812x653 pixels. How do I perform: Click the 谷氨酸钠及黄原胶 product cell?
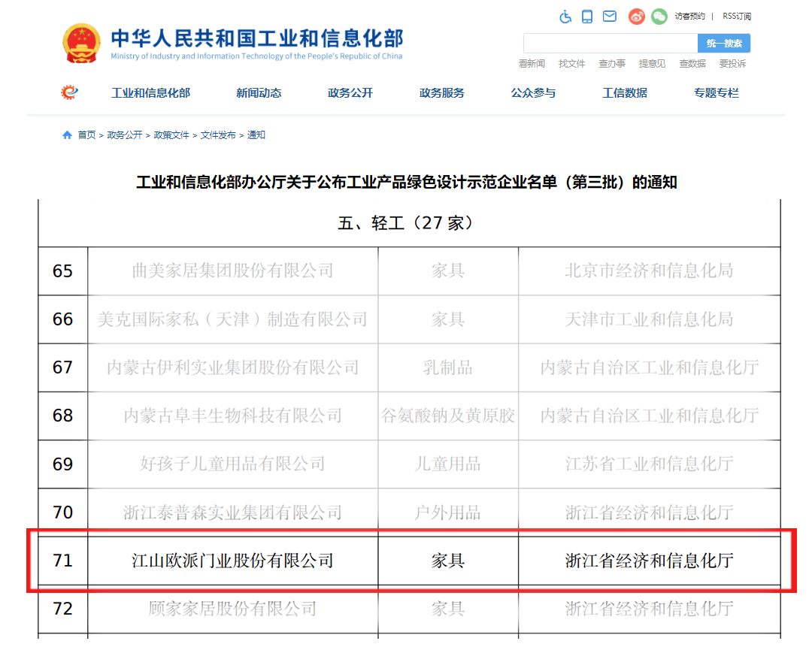(x=448, y=416)
